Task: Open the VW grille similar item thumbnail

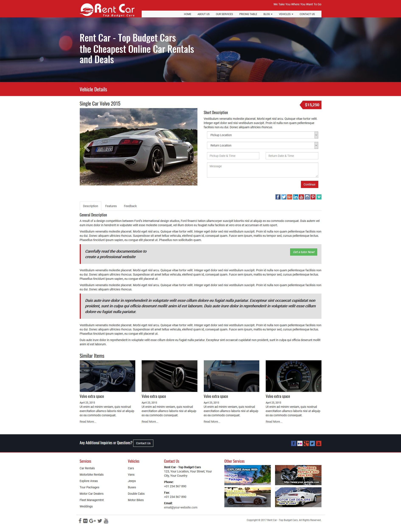Action: 169,376
